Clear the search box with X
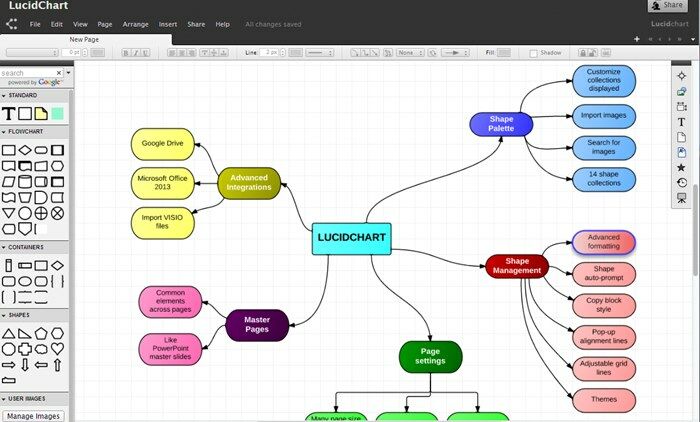700x422 pixels. coord(58,73)
